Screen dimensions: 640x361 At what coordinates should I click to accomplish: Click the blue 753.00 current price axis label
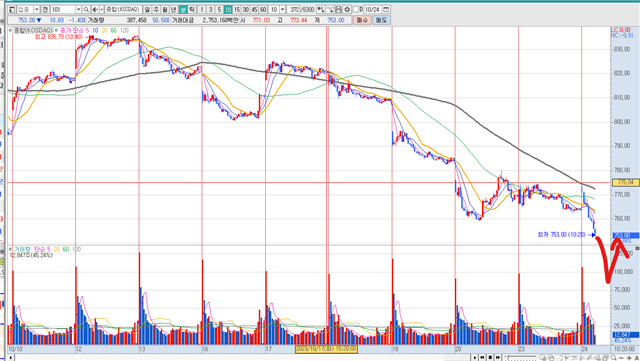tap(625, 236)
